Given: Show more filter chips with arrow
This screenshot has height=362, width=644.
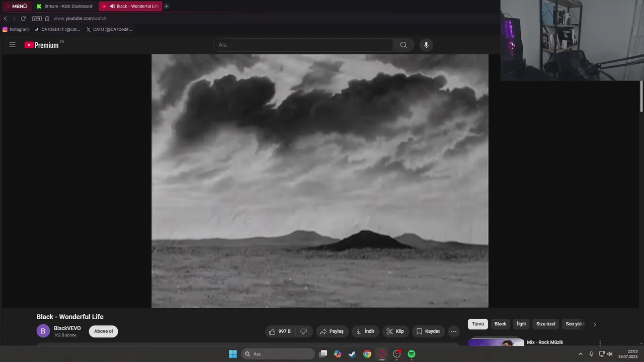Looking at the screenshot, I should point(594,324).
